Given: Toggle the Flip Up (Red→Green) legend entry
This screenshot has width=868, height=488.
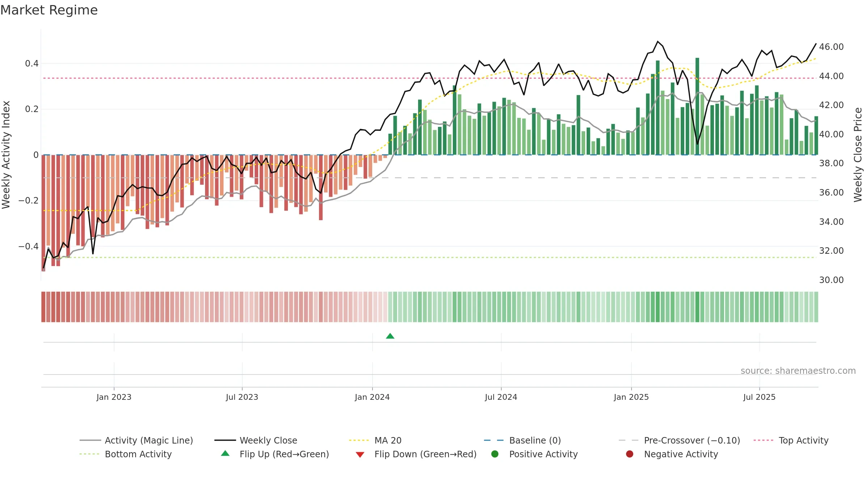Looking at the screenshot, I should click(275, 454).
